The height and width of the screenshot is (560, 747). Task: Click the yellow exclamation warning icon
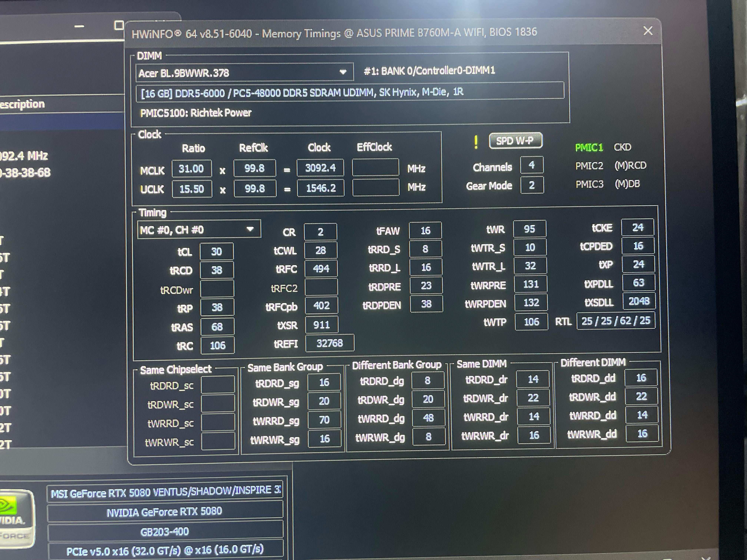pyautogui.click(x=476, y=142)
